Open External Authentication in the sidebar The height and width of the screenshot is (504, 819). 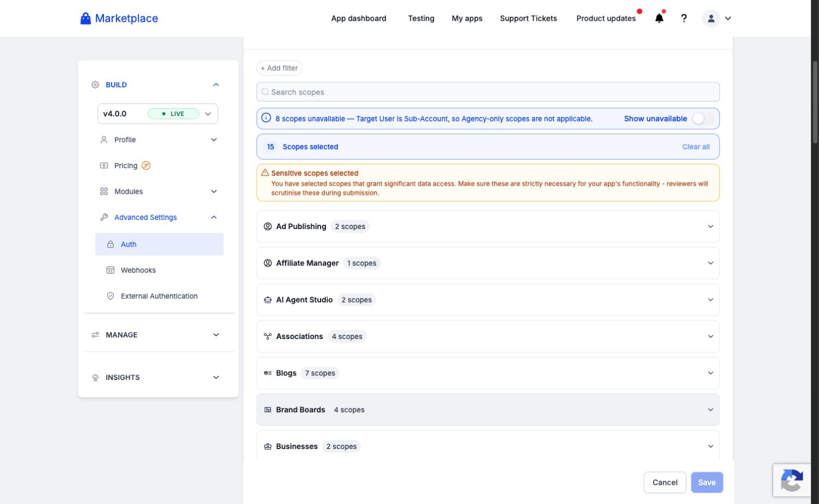coord(159,296)
